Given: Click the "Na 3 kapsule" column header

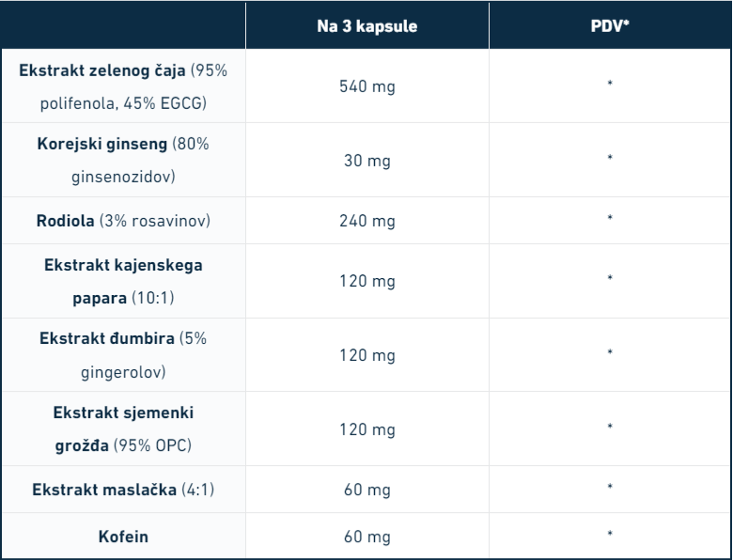Looking at the screenshot, I should click(366, 26).
